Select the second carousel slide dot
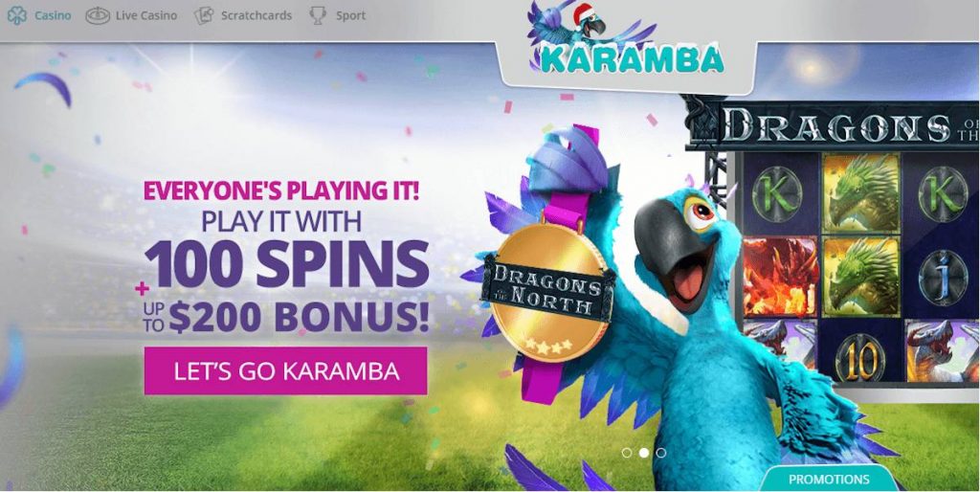This screenshot has height=492, width=980. tap(644, 453)
